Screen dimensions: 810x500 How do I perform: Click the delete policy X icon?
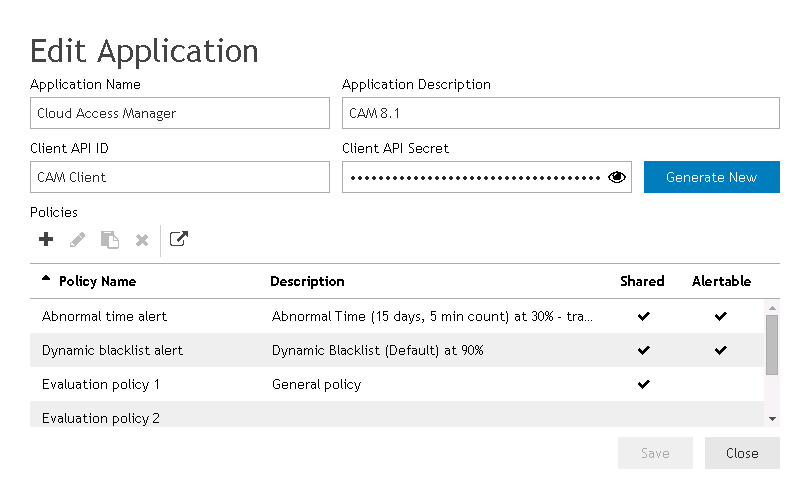142,240
